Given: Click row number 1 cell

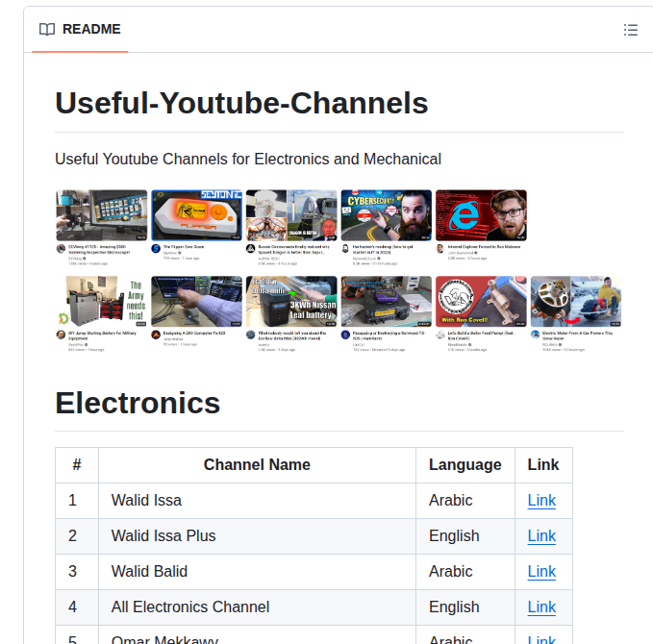Looking at the screenshot, I should (77, 501).
